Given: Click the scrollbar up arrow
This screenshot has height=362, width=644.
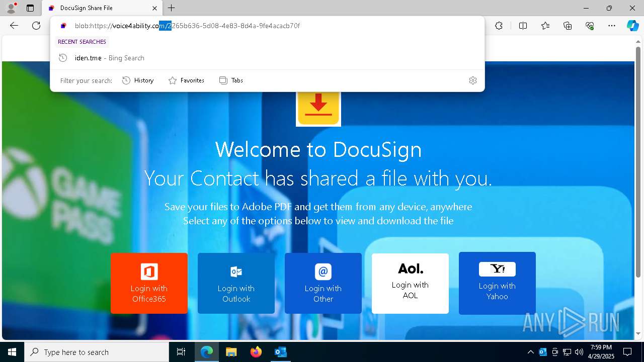Looking at the screenshot, I should (x=638, y=42).
